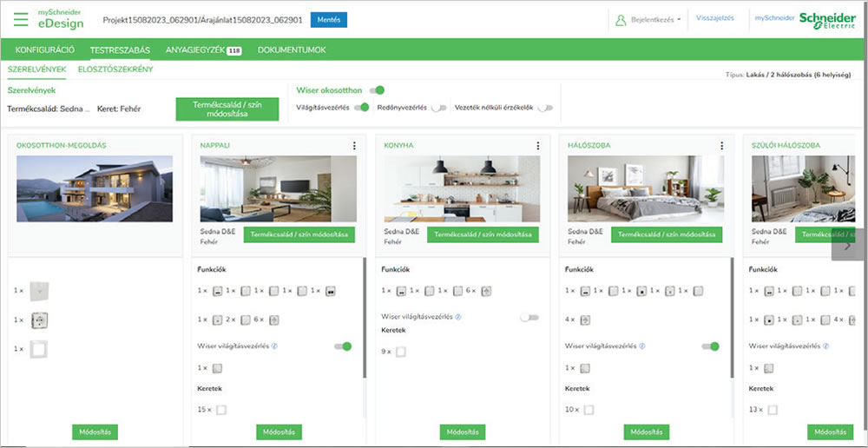
Task: Open the Bejelentkezés dropdown
Action: click(656, 20)
